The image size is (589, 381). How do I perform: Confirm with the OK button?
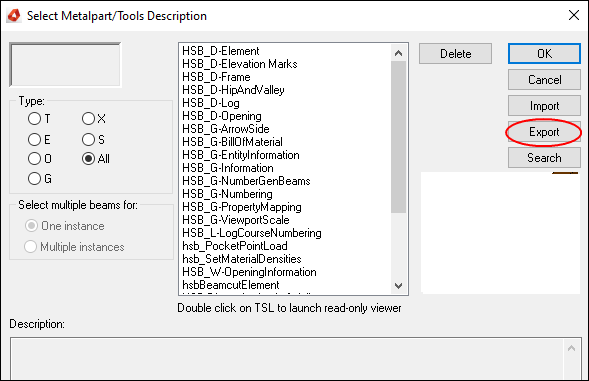pos(544,54)
